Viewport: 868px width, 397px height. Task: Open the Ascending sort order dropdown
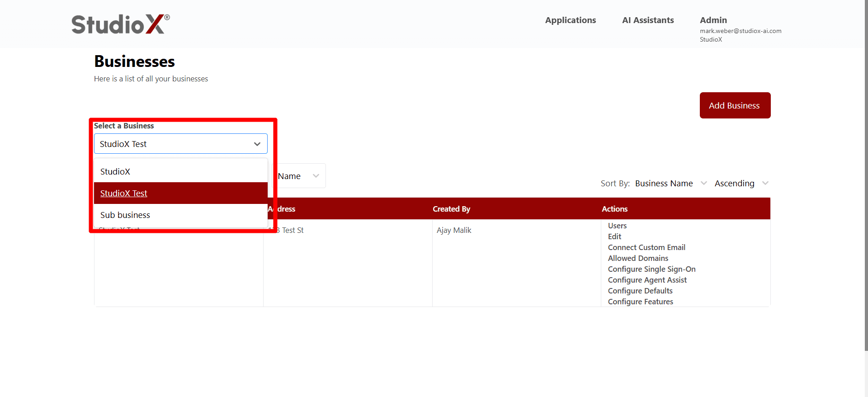[741, 183]
